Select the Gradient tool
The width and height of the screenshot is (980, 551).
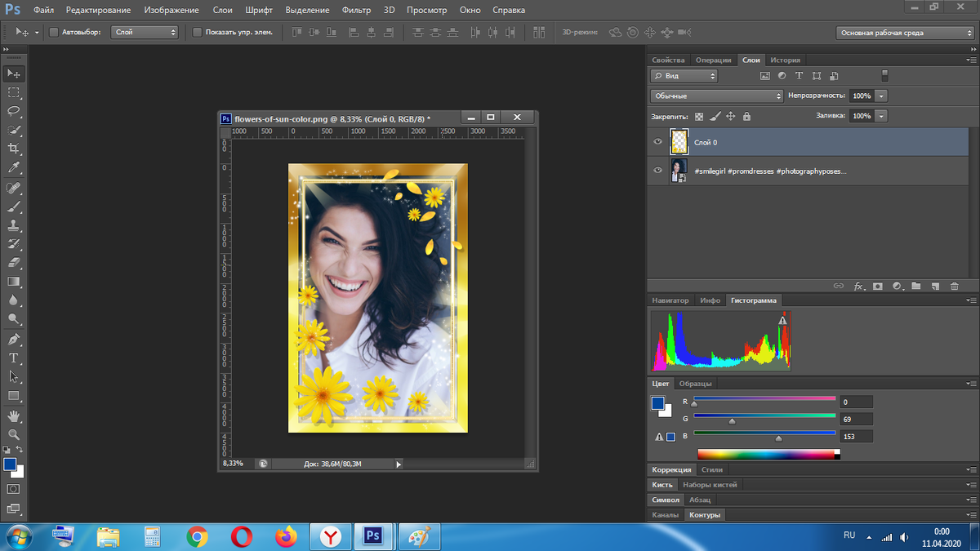tap(14, 282)
